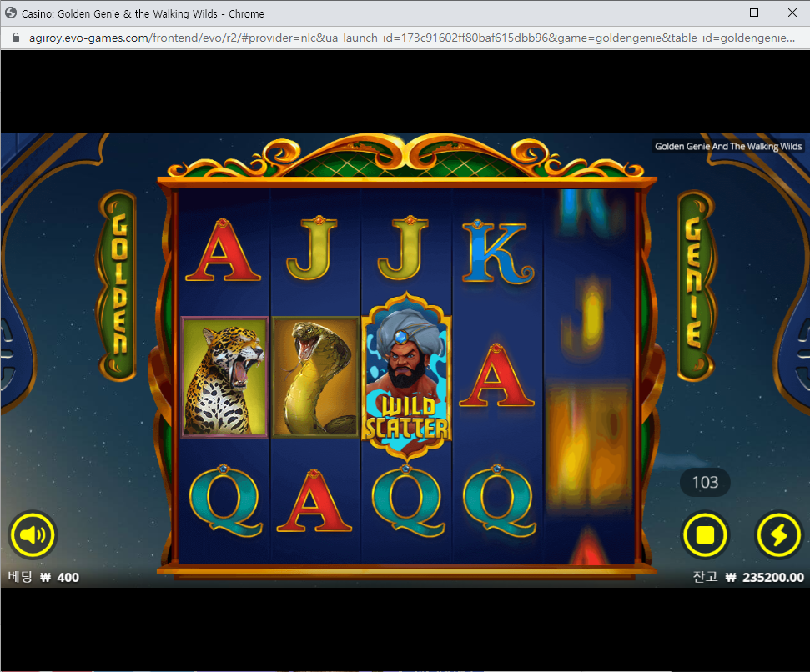Click the red A at bottom of reel two
Screen dimensions: 810x672
pos(314,500)
